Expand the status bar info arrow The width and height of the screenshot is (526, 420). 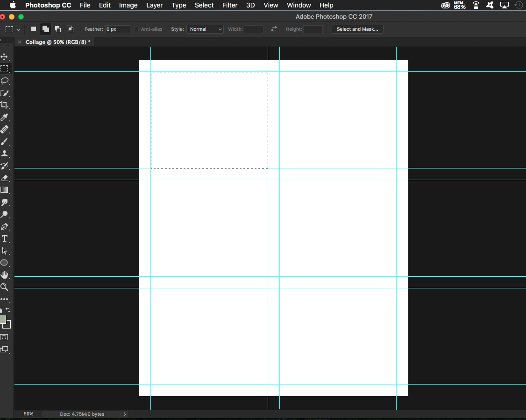[x=125, y=414]
